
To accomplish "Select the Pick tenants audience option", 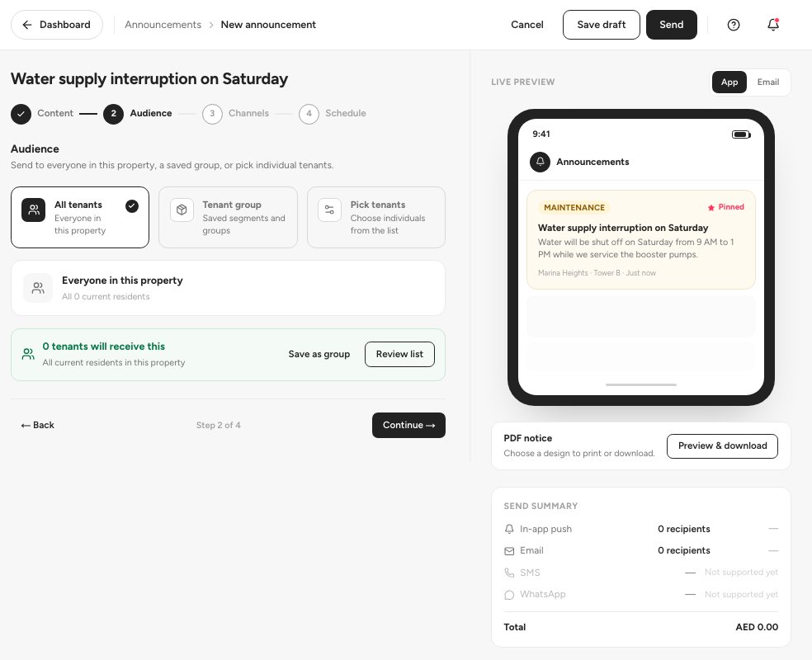I will click(x=376, y=218).
